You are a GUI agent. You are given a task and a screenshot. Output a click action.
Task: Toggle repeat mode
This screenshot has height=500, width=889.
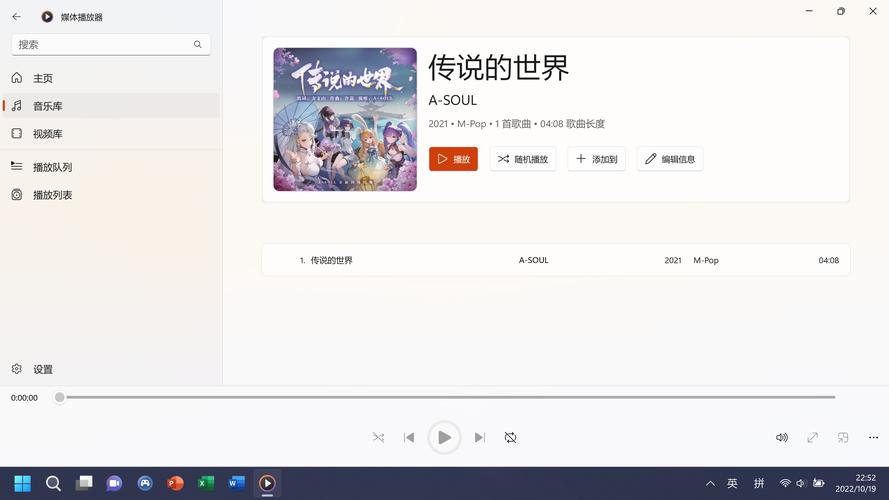coord(510,437)
